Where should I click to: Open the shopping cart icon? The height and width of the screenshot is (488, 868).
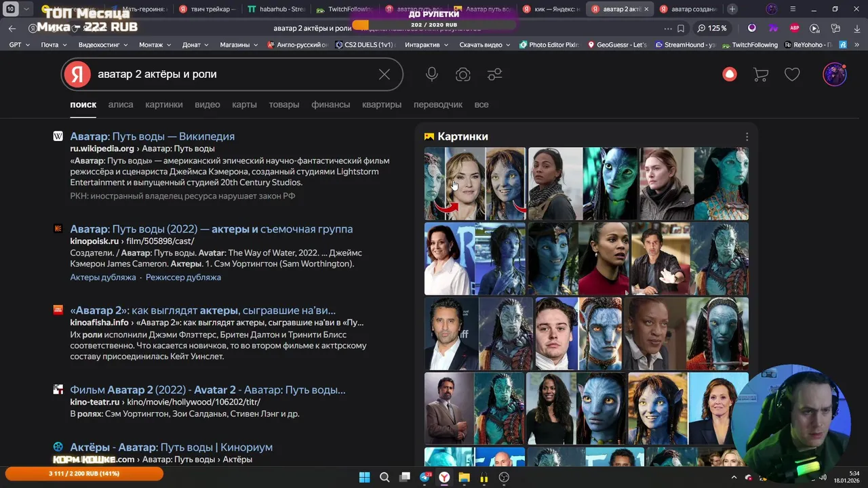761,75
